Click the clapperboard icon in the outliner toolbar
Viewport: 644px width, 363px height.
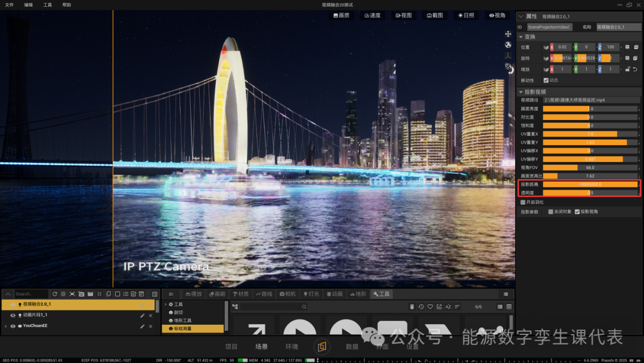pos(91,294)
